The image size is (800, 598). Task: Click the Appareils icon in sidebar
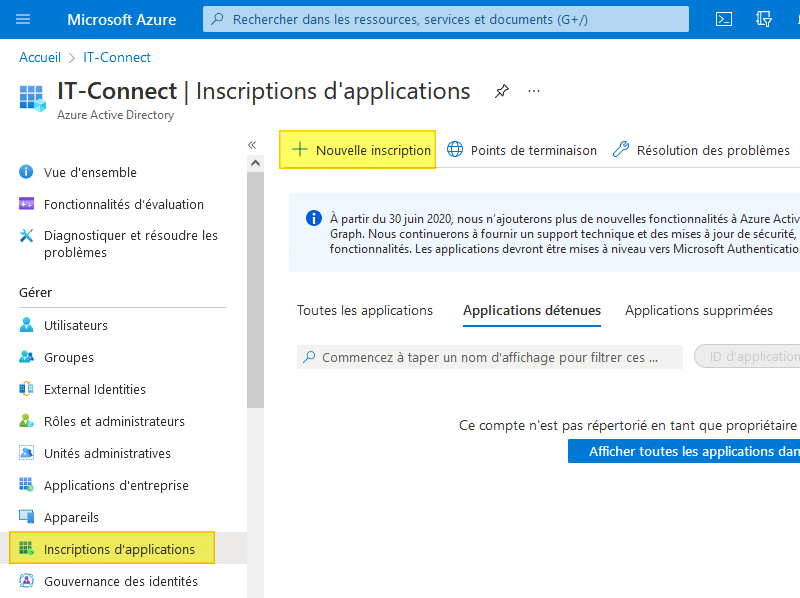coord(27,517)
